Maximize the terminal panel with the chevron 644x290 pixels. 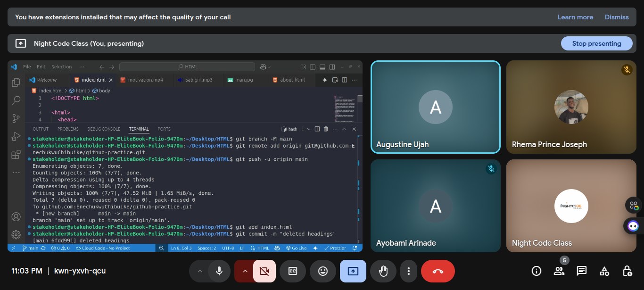pyautogui.click(x=344, y=129)
